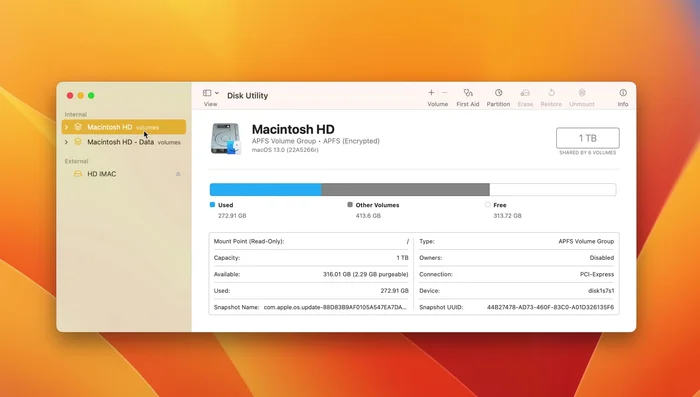The height and width of the screenshot is (397, 700).
Task: Click the 'Disk Utility' window title
Action: (247, 96)
